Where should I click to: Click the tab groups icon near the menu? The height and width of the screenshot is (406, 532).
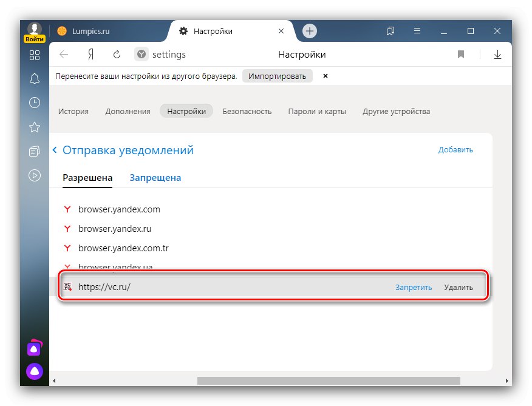coord(390,31)
